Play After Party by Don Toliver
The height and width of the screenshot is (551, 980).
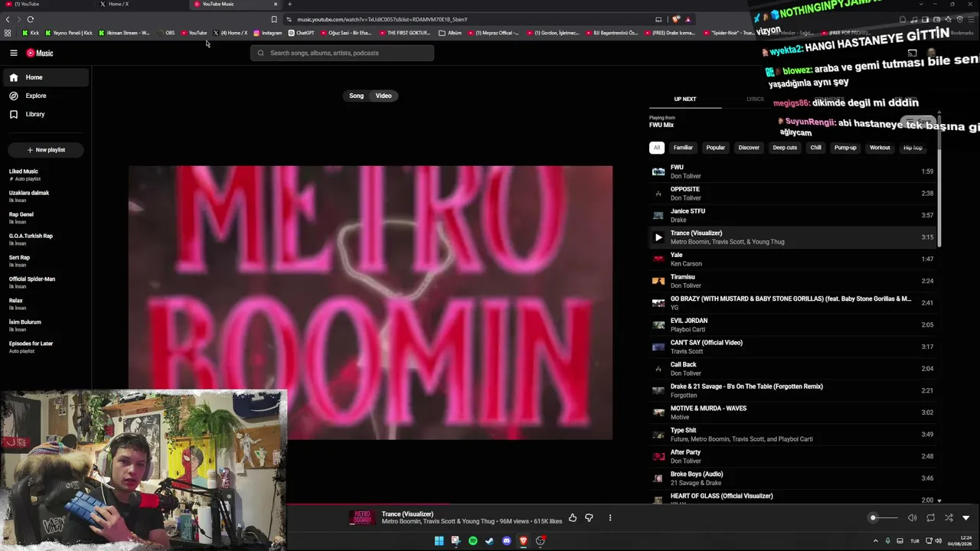pyautogui.click(x=792, y=457)
